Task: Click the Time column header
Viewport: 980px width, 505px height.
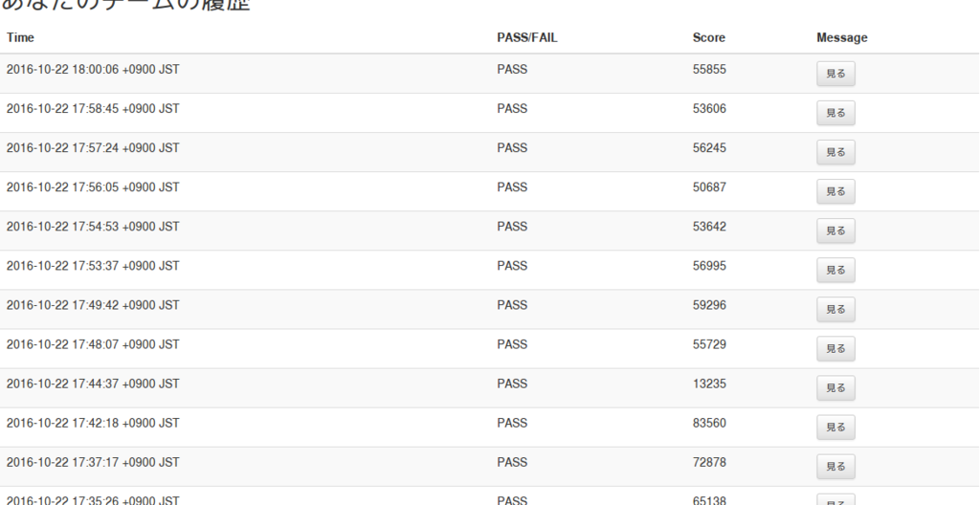Action: pos(21,37)
